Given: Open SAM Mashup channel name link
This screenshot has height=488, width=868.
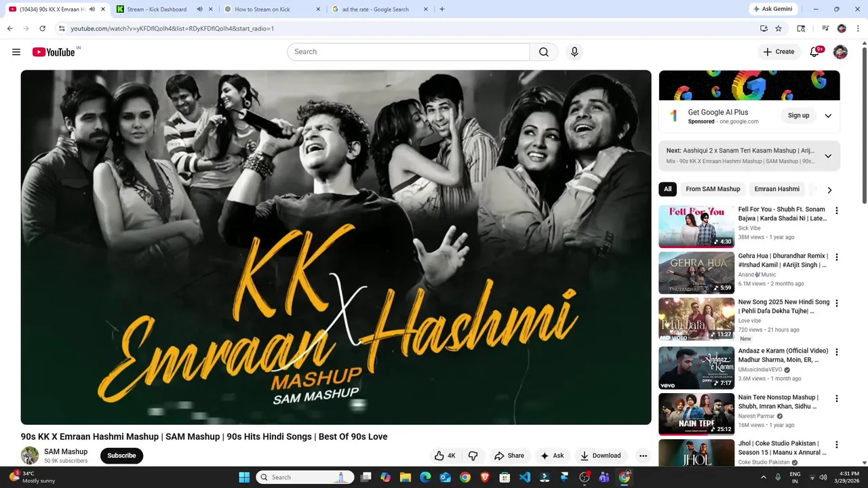Looking at the screenshot, I should [66, 451].
